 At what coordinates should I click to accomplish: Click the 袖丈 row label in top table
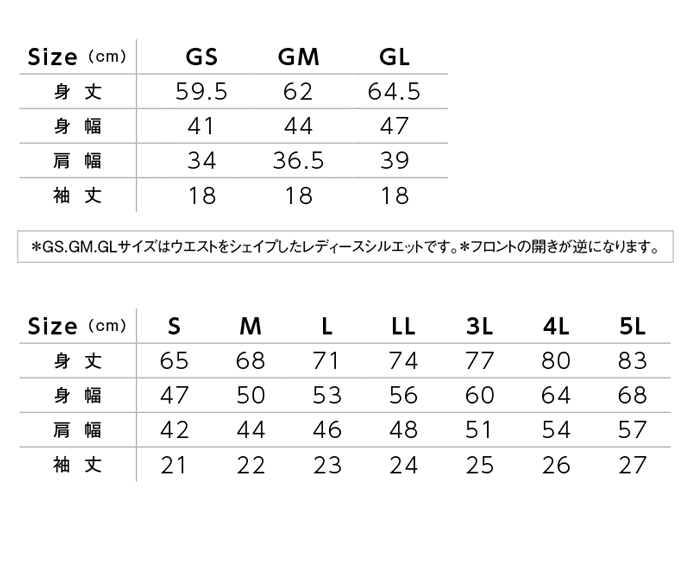pyautogui.click(x=77, y=195)
